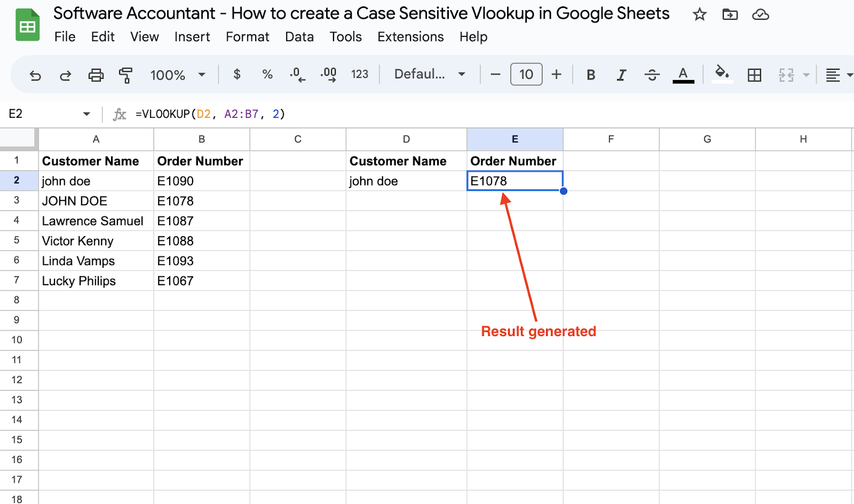Open the Tools menu
This screenshot has height=504, width=854.
(345, 37)
